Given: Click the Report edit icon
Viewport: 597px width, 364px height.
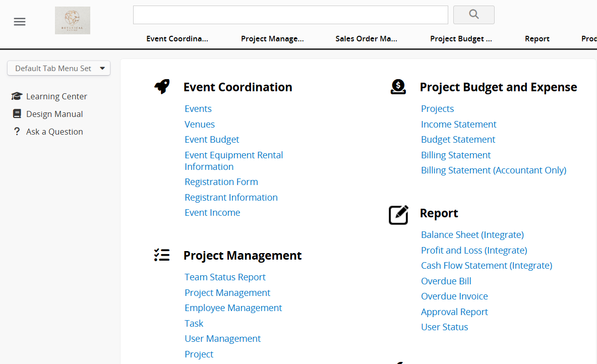Looking at the screenshot, I should click(398, 215).
